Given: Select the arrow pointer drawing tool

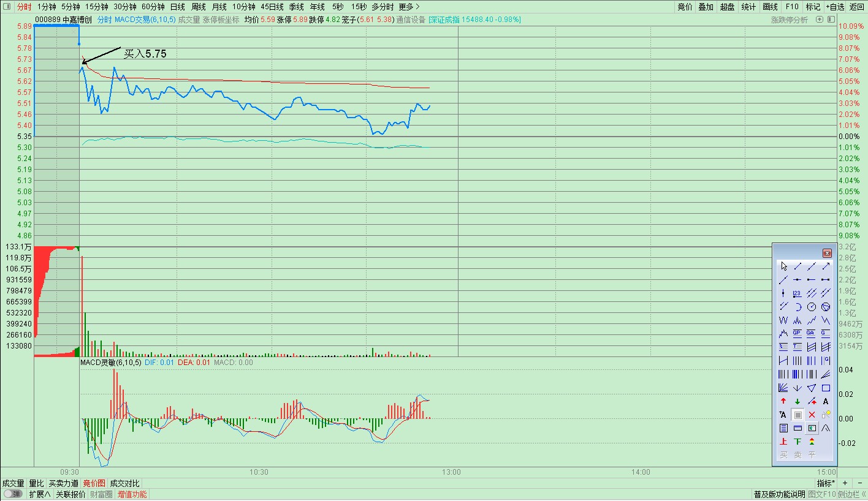Looking at the screenshot, I should point(783,266).
